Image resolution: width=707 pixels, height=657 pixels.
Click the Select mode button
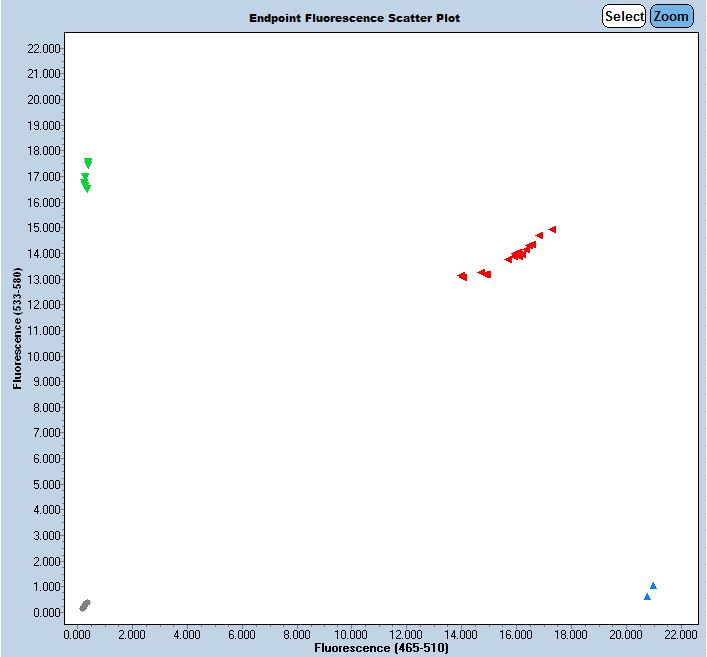tap(624, 16)
